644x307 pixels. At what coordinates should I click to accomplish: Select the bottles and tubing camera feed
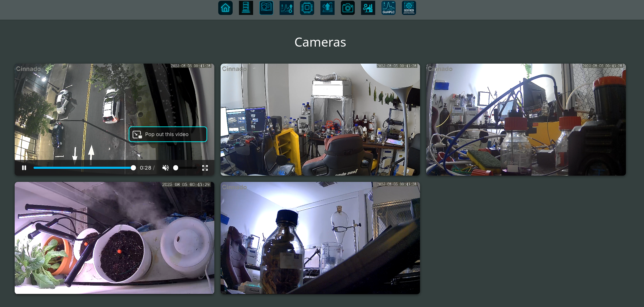tap(526, 120)
